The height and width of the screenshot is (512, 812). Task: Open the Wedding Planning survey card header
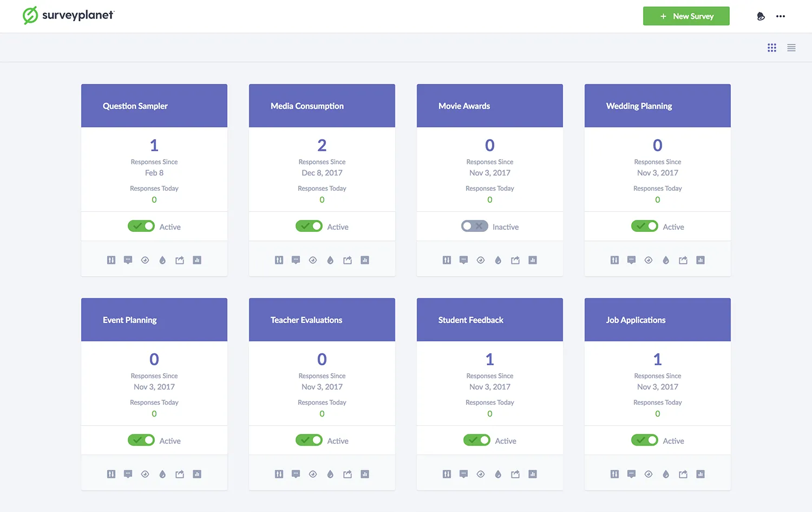tap(657, 106)
